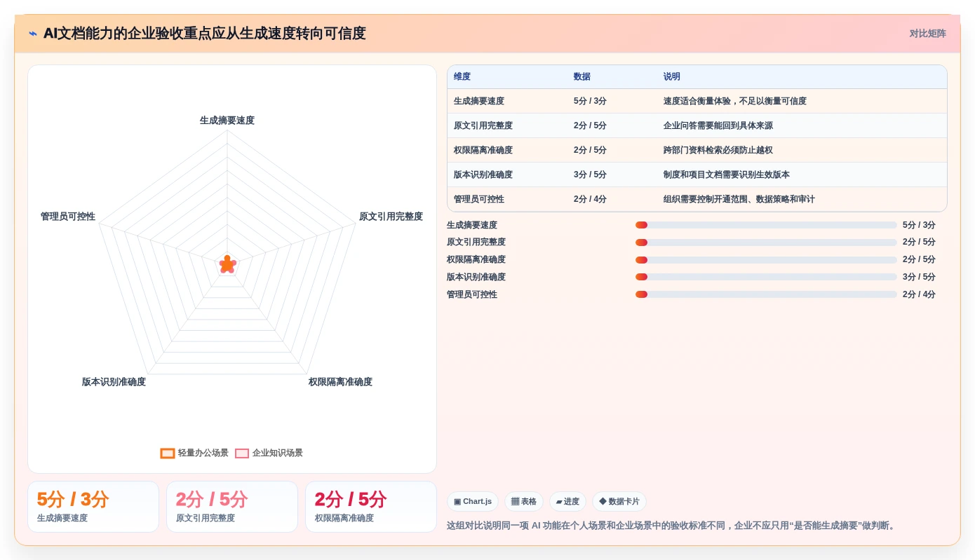Click the 管理员可控性 radar axis label
Screen dimensions: 975x560
[68, 217]
